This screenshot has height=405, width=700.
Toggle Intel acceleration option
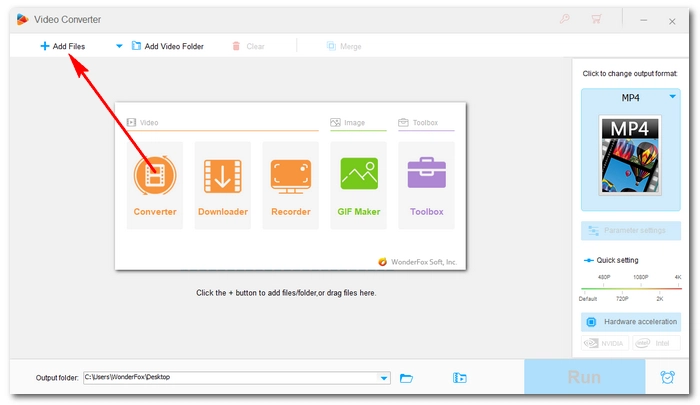657,344
